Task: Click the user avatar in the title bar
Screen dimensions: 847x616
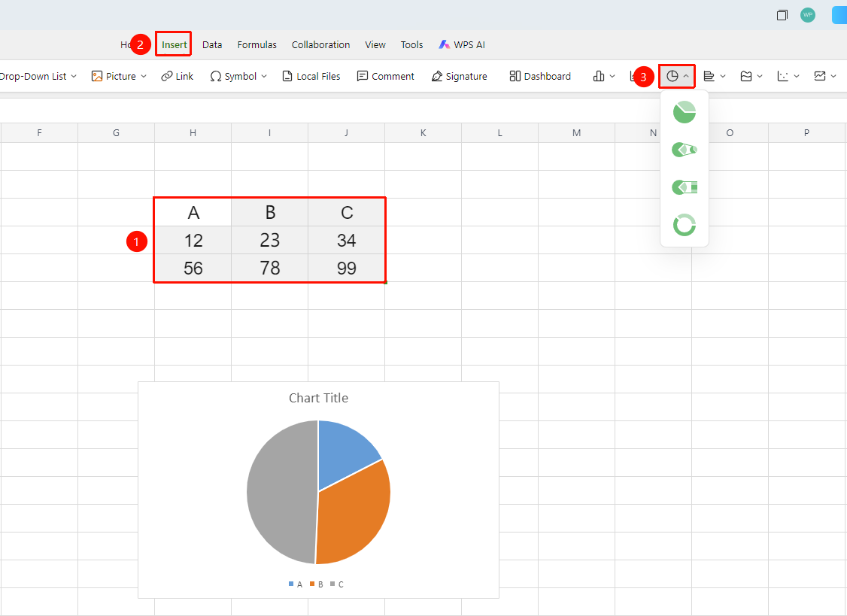Action: [x=808, y=14]
